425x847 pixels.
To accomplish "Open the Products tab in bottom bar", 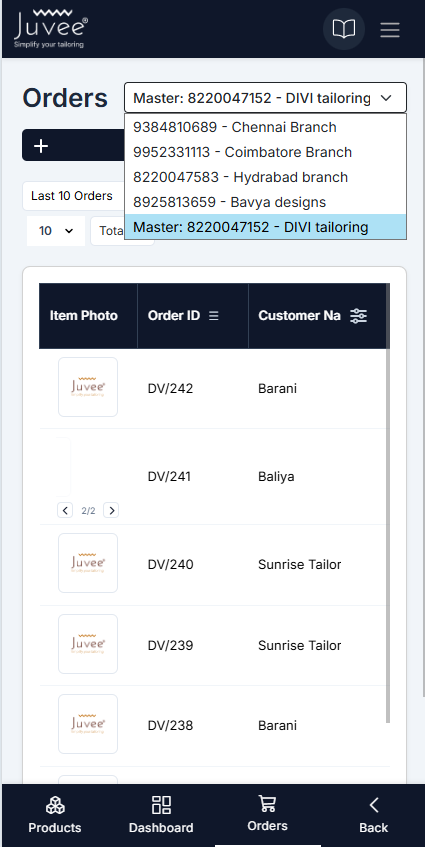I will (x=55, y=815).
